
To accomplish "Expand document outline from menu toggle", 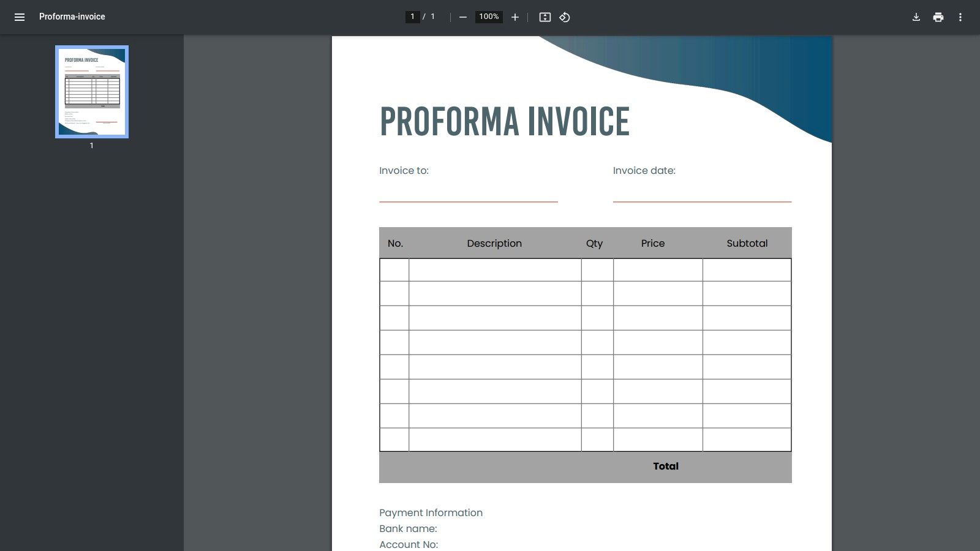I will (20, 17).
